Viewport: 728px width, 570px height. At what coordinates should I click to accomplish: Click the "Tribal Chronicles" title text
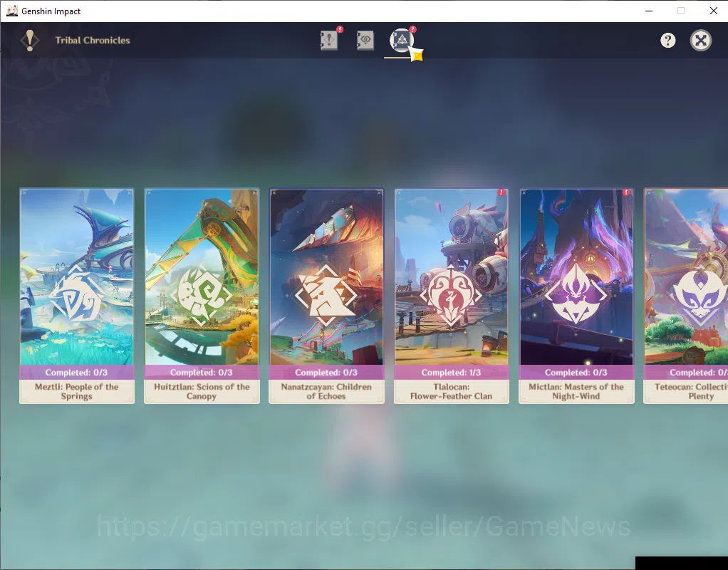(x=93, y=41)
